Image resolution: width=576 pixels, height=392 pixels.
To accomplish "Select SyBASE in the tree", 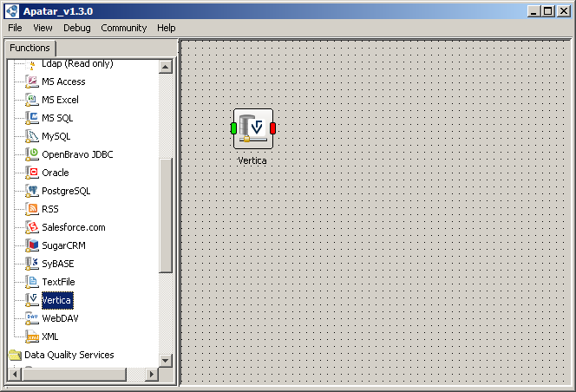I will point(57,264).
